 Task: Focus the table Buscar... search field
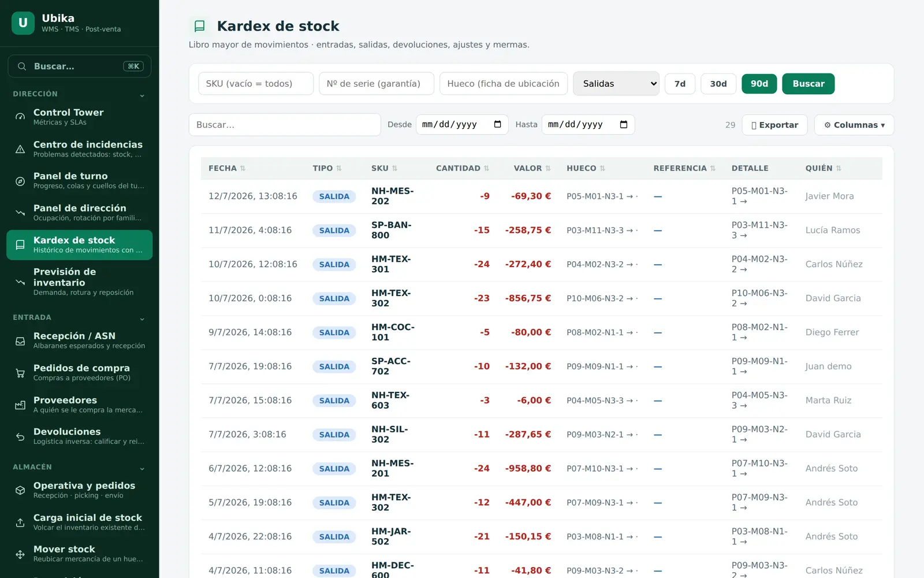285,125
